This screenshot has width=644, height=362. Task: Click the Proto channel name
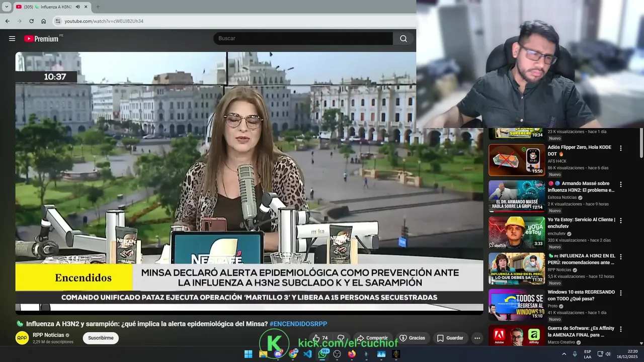point(553,306)
